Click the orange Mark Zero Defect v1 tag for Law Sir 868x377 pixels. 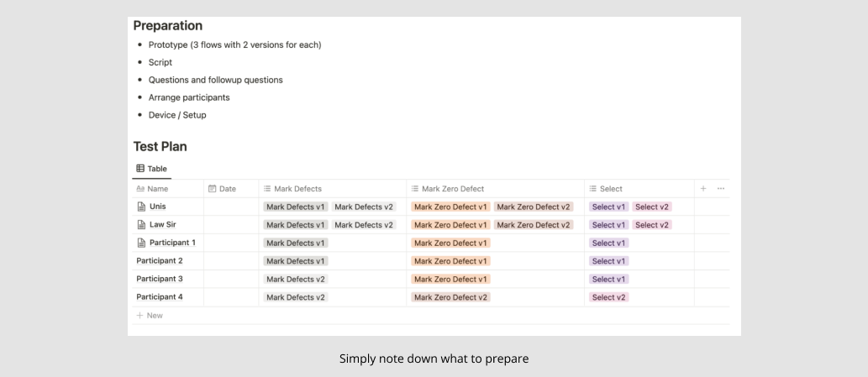tap(450, 225)
